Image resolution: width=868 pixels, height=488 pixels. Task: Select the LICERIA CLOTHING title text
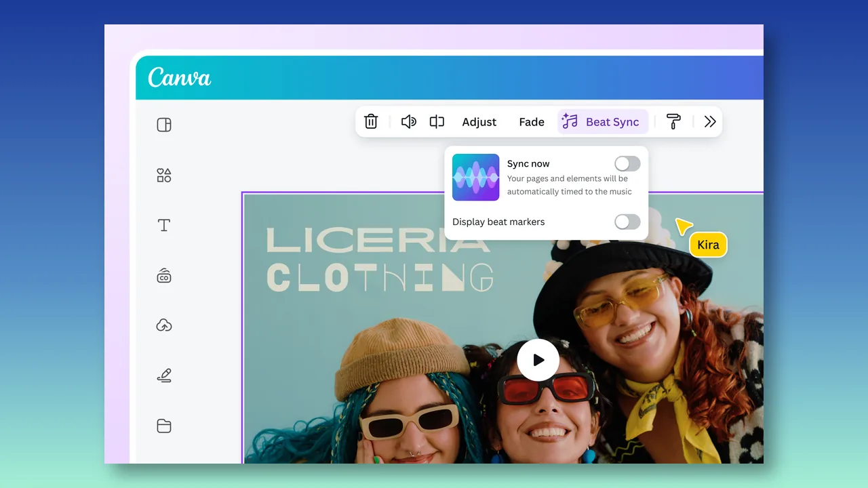380,260
